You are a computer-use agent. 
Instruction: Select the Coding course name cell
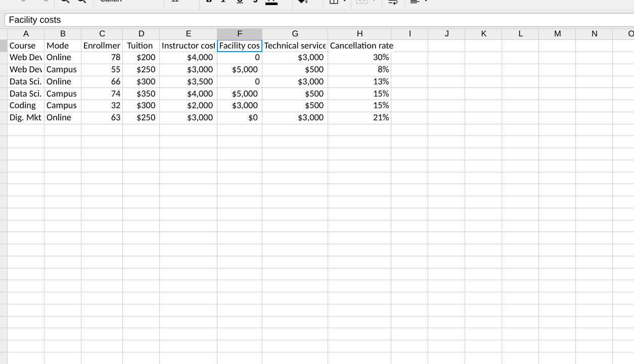[x=26, y=105]
